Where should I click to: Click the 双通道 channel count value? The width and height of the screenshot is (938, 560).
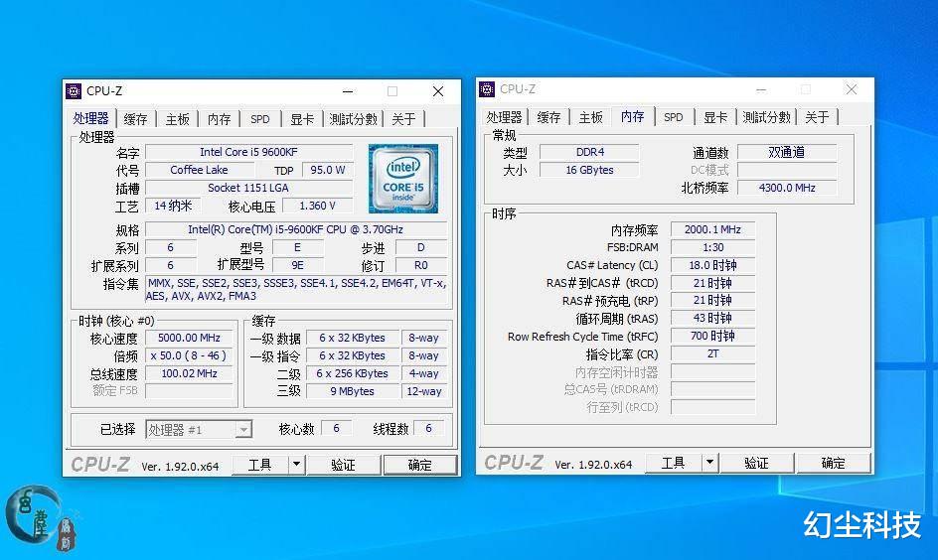pos(787,152)
